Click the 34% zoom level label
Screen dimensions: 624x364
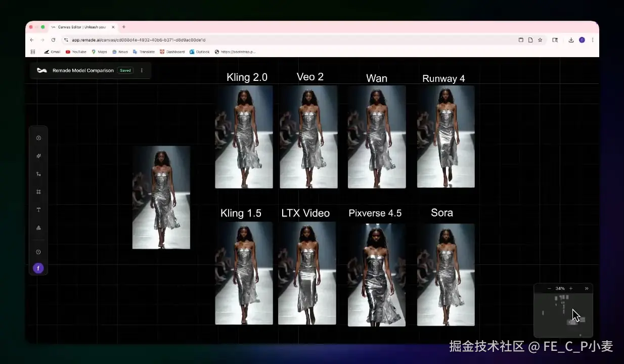560,288
